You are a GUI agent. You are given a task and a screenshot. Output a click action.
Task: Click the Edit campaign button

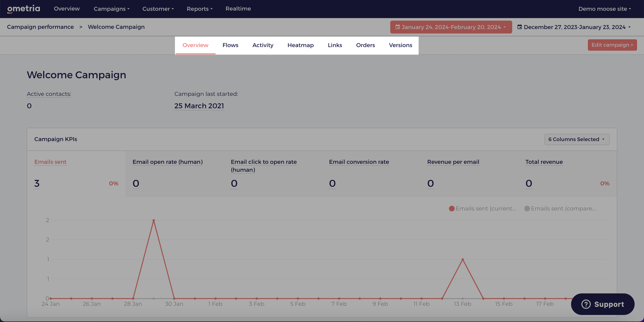pyautogui.click(x=612, y=45)
